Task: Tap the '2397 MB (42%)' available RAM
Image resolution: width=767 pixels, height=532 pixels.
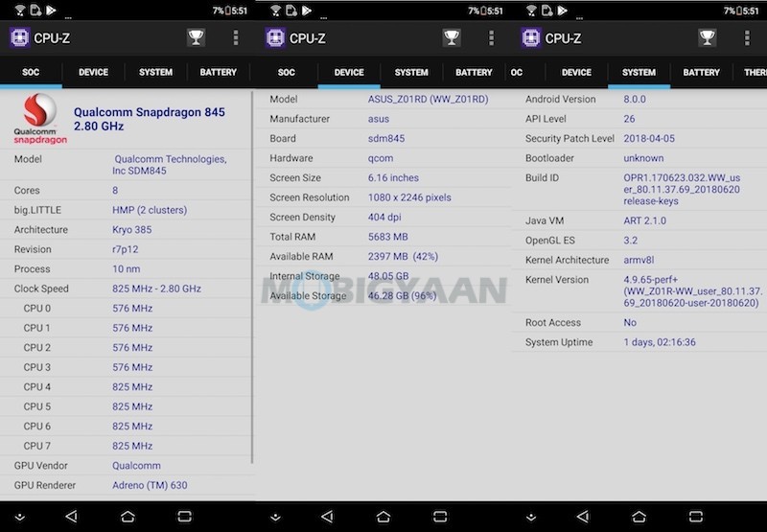Action: [x=403, y=256]
